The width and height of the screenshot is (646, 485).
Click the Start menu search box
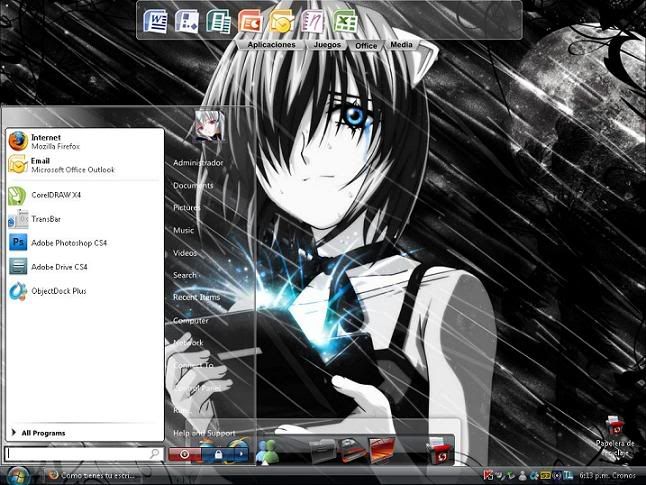(x=84, y=454)
